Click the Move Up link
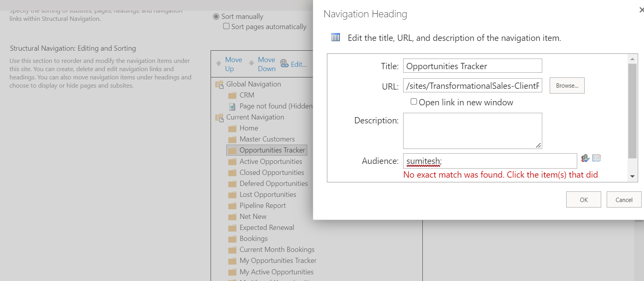 [233, 64]
